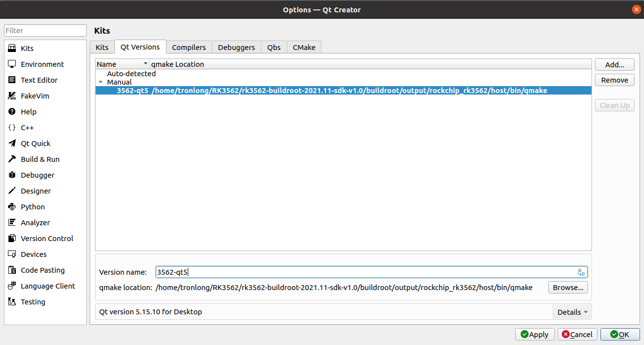
Task: Open the Qbs tab
Action: point(274,48)
